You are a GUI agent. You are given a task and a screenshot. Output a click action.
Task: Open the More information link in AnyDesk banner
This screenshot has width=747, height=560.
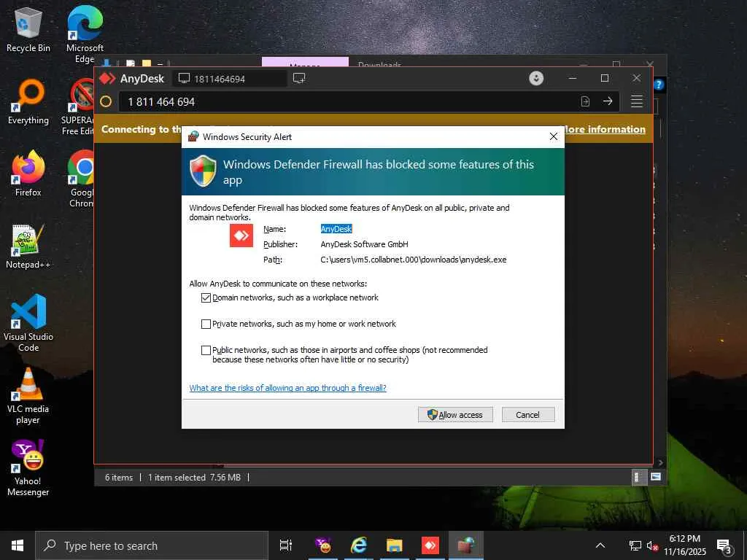point(604,129)
